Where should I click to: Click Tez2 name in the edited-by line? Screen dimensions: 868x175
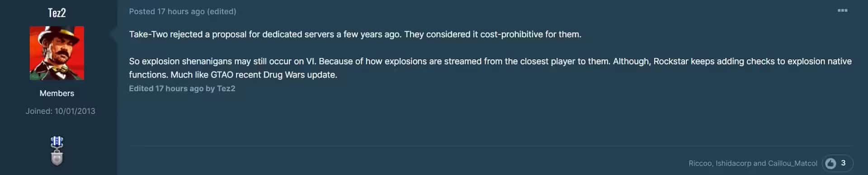[226, 88]
